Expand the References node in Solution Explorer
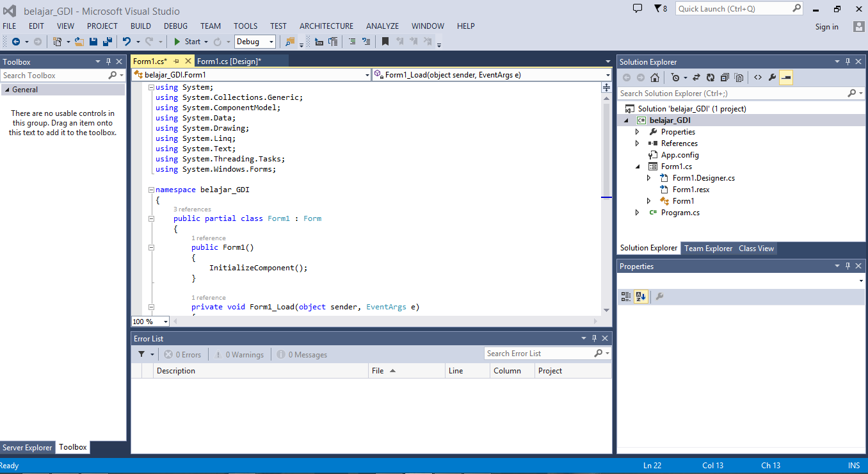The height and width of the screenshot is (474, 868). click(x=637, y=143)
